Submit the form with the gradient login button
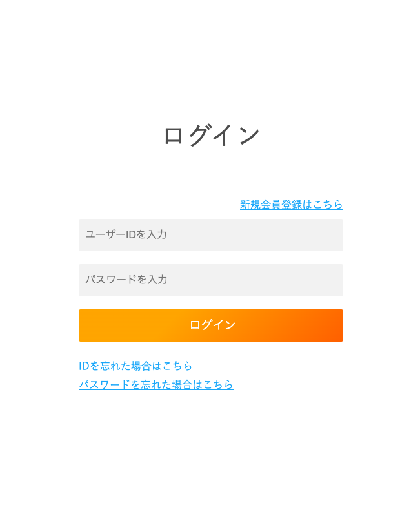 pos(211,325)
